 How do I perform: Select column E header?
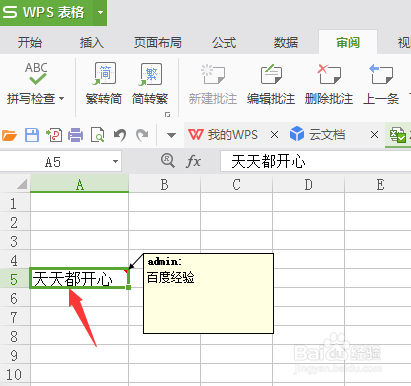tap(378, 184)
